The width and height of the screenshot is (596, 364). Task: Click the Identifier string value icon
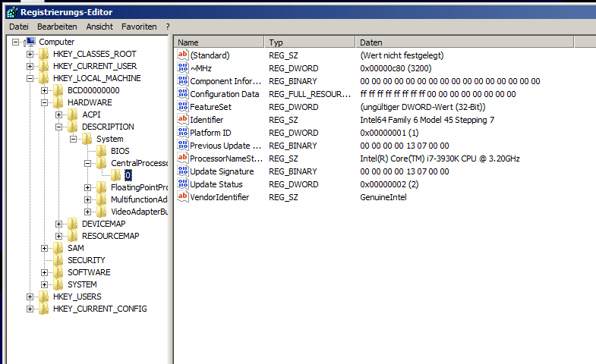(x=183, y=120)
